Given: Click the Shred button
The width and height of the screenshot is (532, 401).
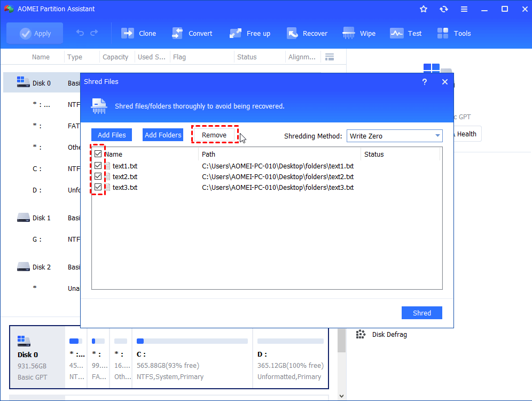Looking at the screenshot, I should pyautogui.click(x=422, y=313).
